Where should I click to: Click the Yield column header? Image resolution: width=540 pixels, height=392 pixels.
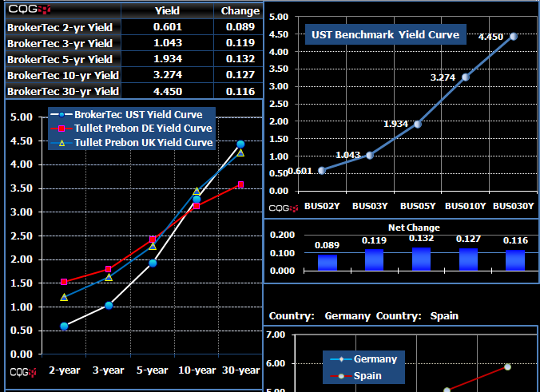pyautogui.click(x=167, y=10)
